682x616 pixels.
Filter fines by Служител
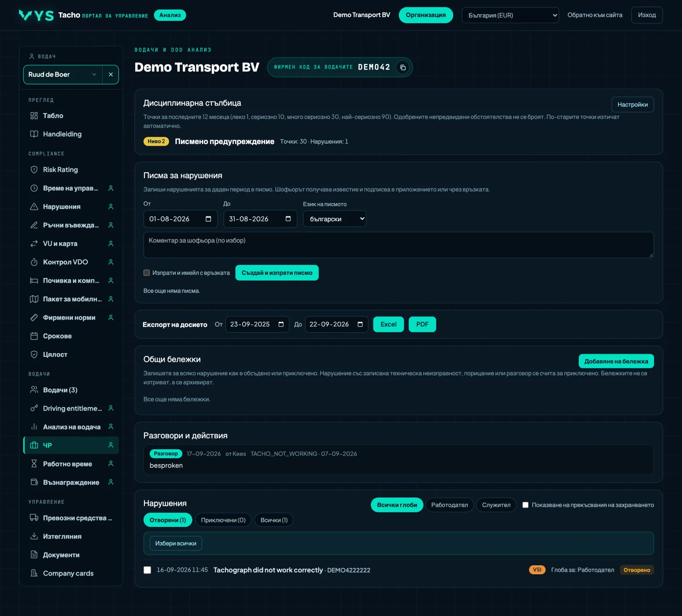[496, 505]
